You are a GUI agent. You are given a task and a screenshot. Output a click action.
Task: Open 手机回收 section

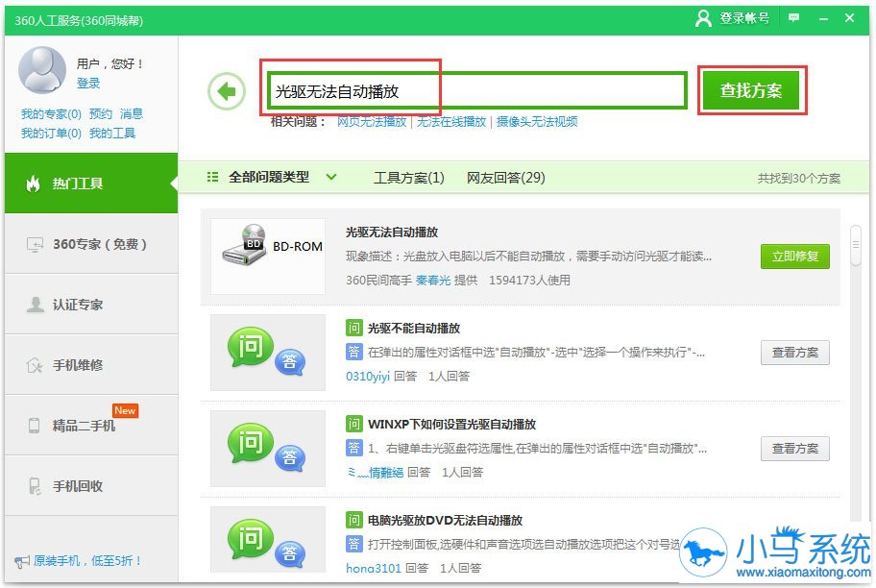coord(91,486)
